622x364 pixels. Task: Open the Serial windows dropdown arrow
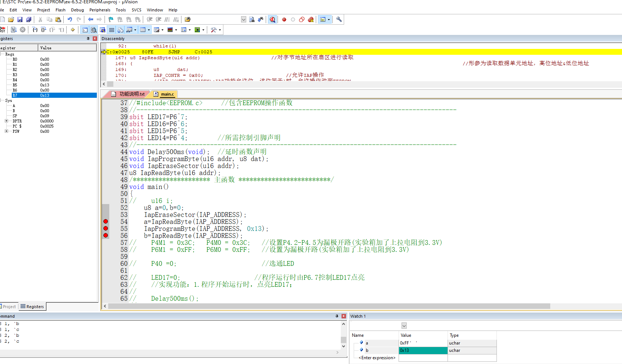pyautogui.click(x=162, y=30)
